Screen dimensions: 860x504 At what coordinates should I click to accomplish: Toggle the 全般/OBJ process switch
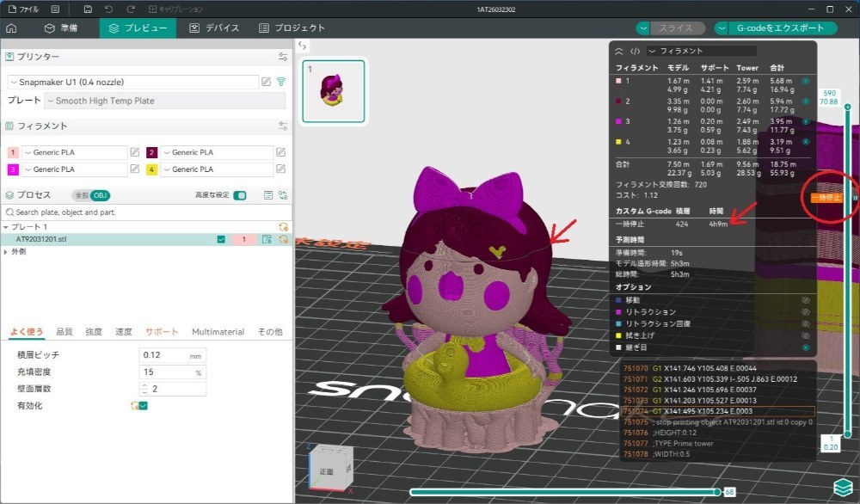coord(91,195)
